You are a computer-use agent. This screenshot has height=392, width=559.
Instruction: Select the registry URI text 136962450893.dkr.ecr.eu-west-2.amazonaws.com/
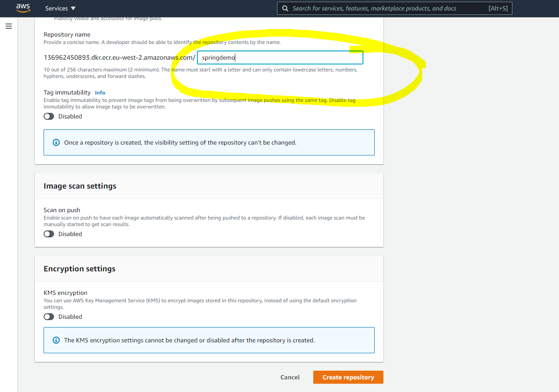tap(119, 57)
